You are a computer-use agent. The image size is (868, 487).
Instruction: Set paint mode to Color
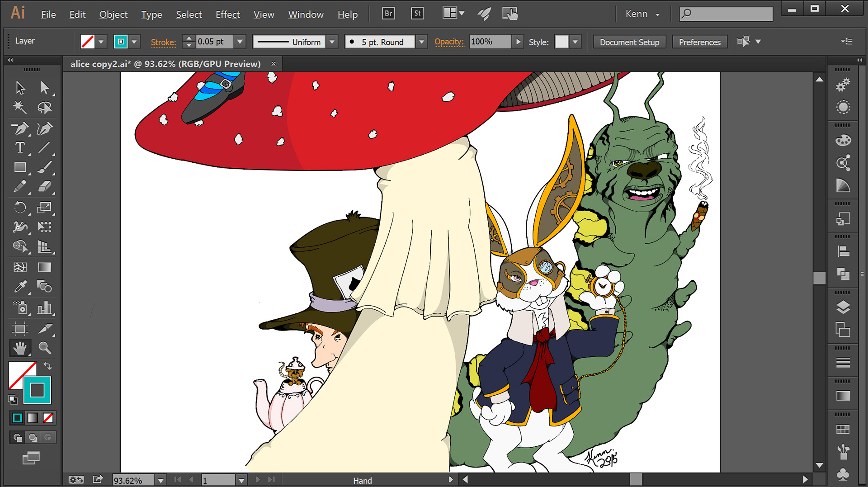click(x=17, y=418)
